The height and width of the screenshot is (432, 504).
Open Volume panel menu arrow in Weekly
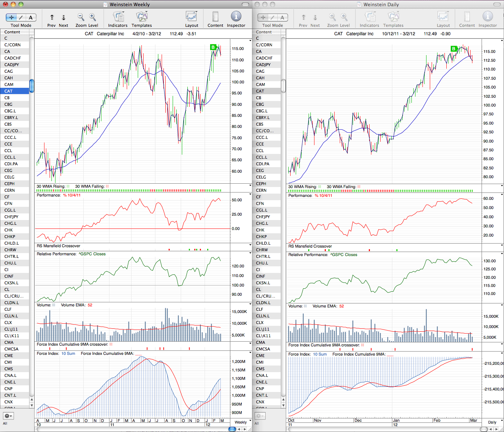coord(250,304)
